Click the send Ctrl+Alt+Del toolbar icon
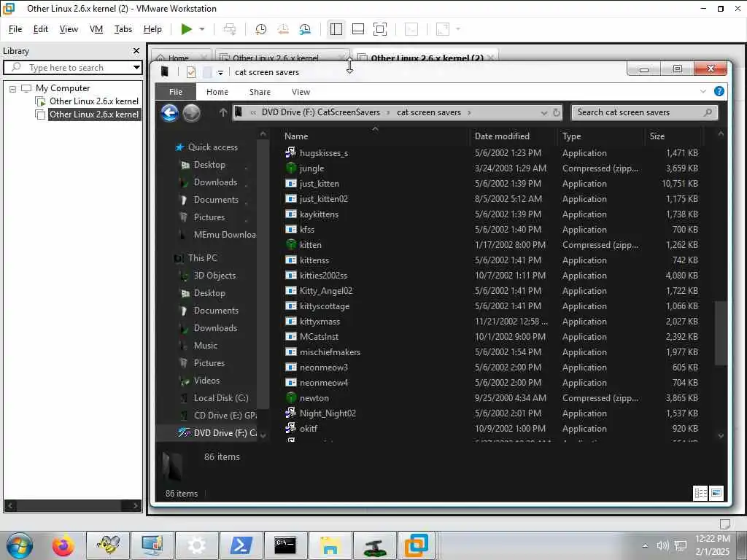 pyautogui.click(x=230, y=29)
